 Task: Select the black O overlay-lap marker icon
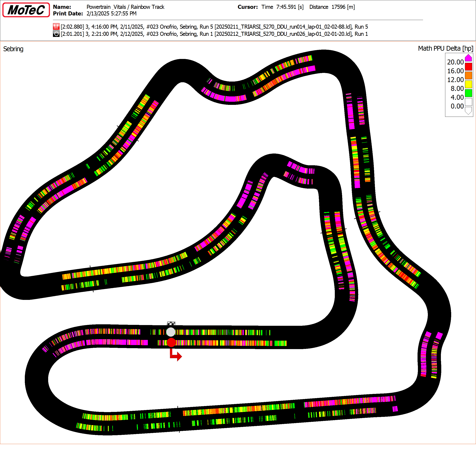(x=56, y=34)
